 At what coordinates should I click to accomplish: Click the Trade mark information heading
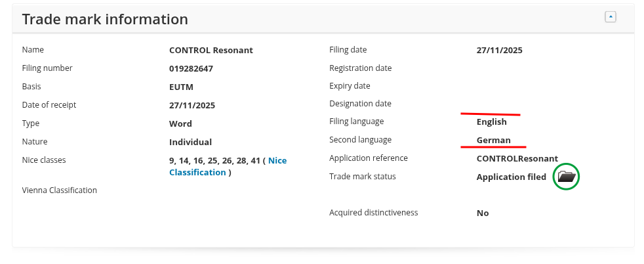click(105, 19)
